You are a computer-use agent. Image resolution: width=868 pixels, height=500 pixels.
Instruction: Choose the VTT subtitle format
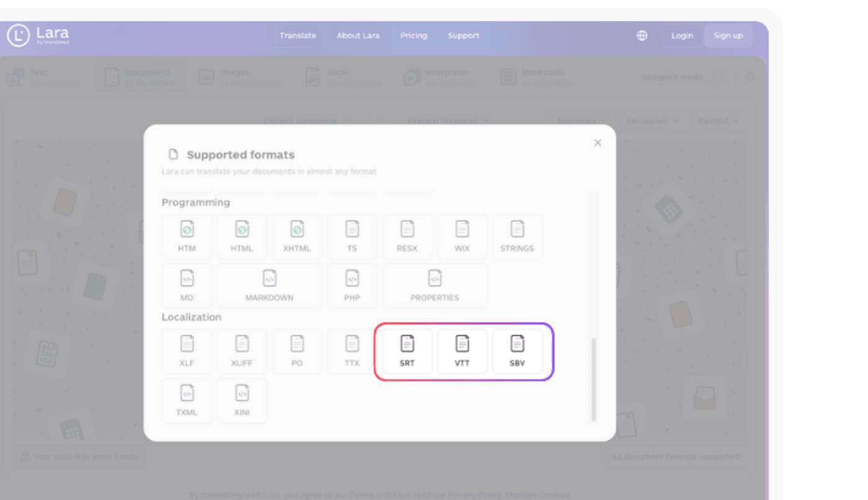463,351
